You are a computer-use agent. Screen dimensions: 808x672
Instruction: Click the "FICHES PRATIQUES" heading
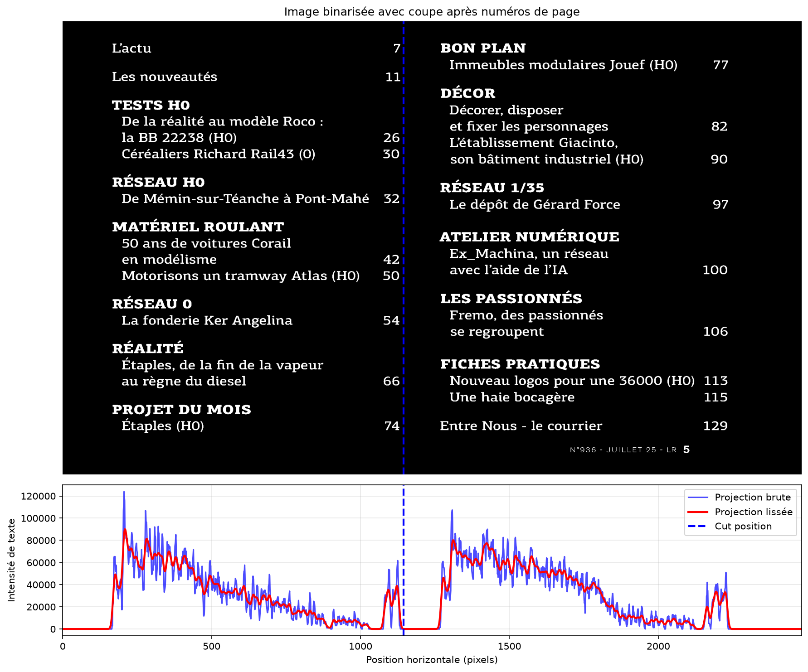click(520, 364)
